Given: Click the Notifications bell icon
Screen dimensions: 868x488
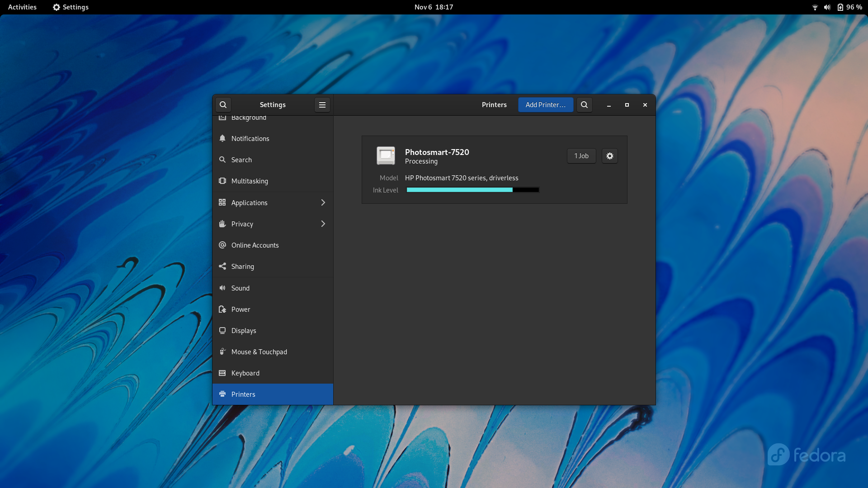Looking at the screenshot, I should 222,138.
